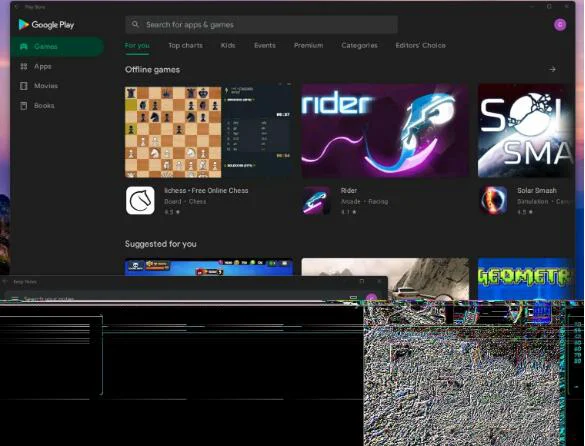Open the Editors' Choice tab
This screenshot has width=585, height=446.
(x=420, y=46)
